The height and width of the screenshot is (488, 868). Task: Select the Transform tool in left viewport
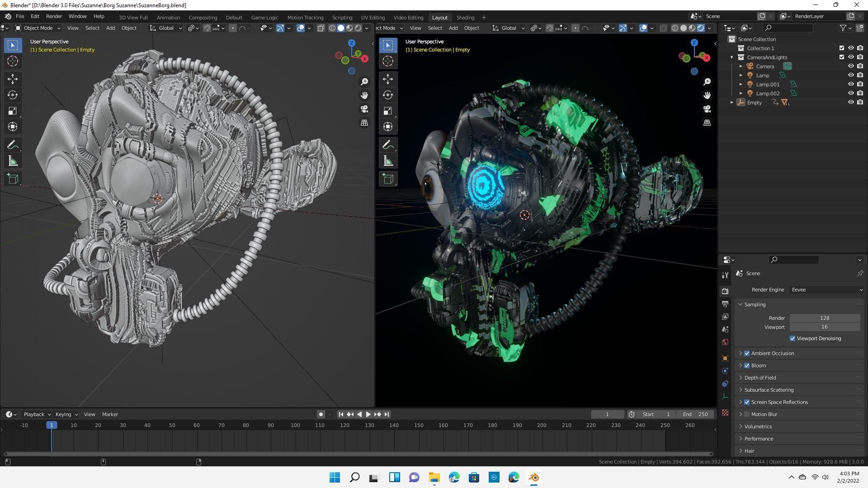tap(13, 127)
